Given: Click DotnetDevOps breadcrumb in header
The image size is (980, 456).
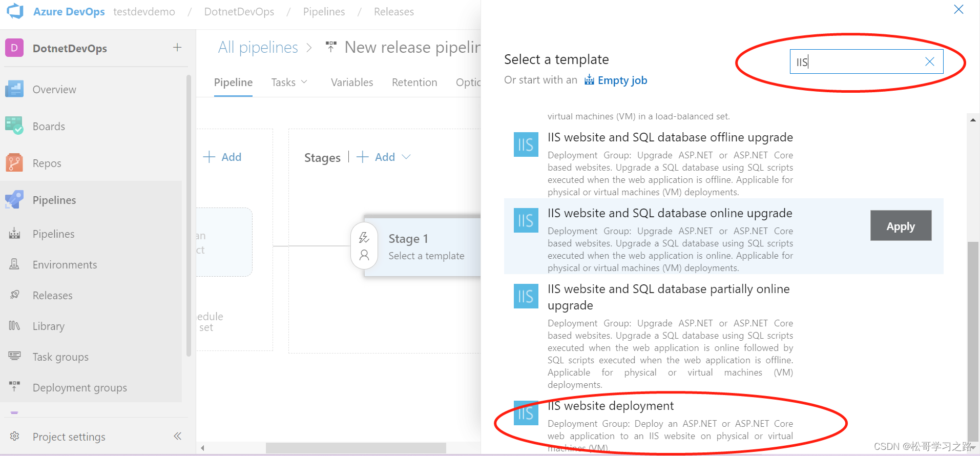Looking at the screenshot, I should 239,11.
